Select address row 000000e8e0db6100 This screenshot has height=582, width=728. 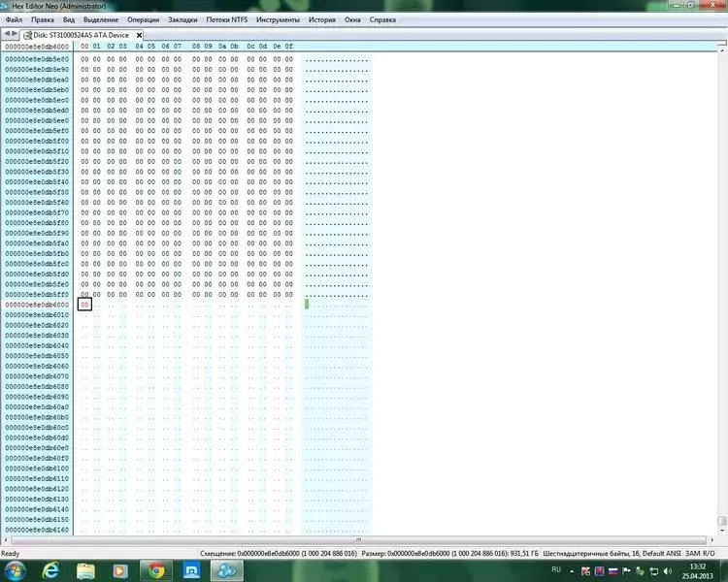[x=37, y=469]
